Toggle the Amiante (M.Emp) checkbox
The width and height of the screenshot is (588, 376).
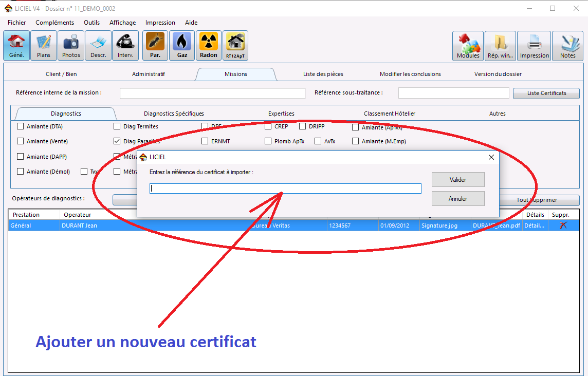pos(356,141)
